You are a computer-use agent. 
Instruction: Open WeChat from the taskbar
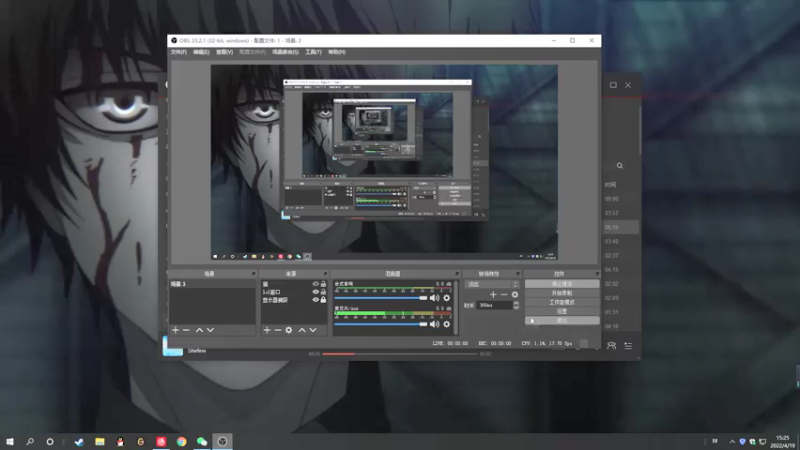click(202, 441)
